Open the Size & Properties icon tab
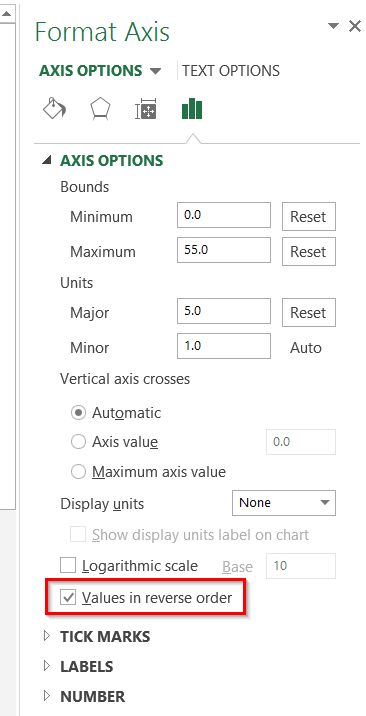Image resolution: width=366 pixels, height=716 pixels. click(x=146, y=110)
